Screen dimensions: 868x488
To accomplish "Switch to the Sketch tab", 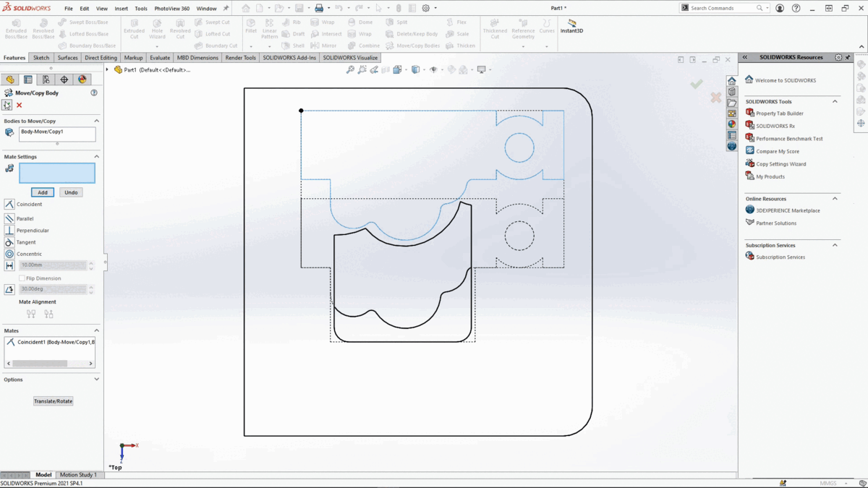I will coord(41,57).
